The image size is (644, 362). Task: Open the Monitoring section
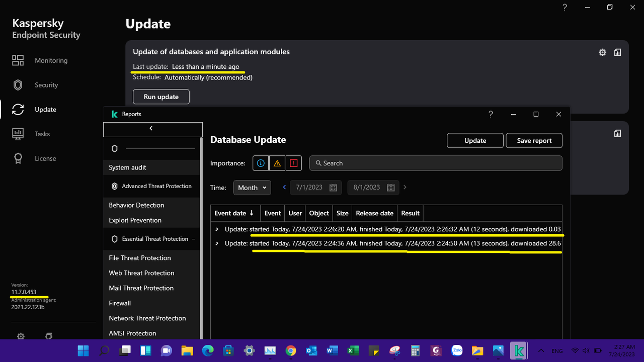[x=40, y=60]
